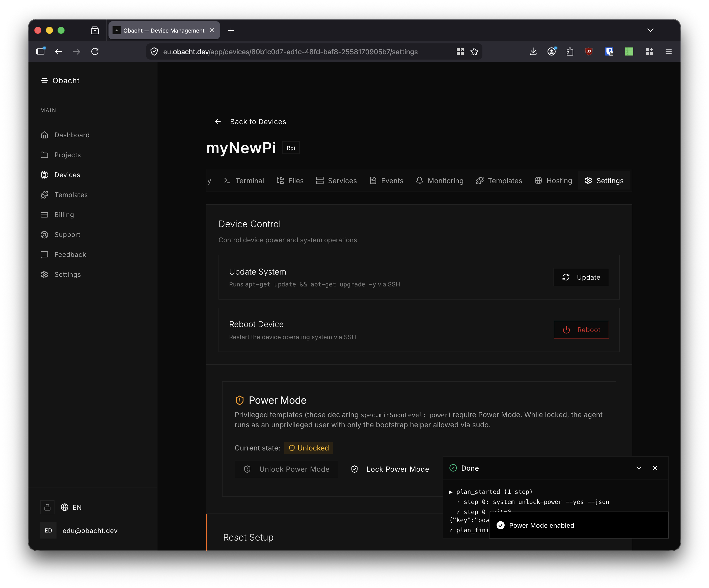Click the site security shield icon

pos(154,52)
